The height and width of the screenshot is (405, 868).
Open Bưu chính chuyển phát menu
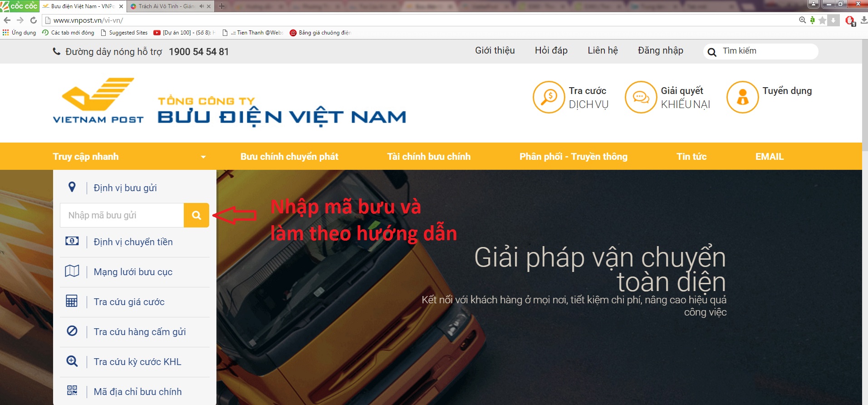pos(289,157)
